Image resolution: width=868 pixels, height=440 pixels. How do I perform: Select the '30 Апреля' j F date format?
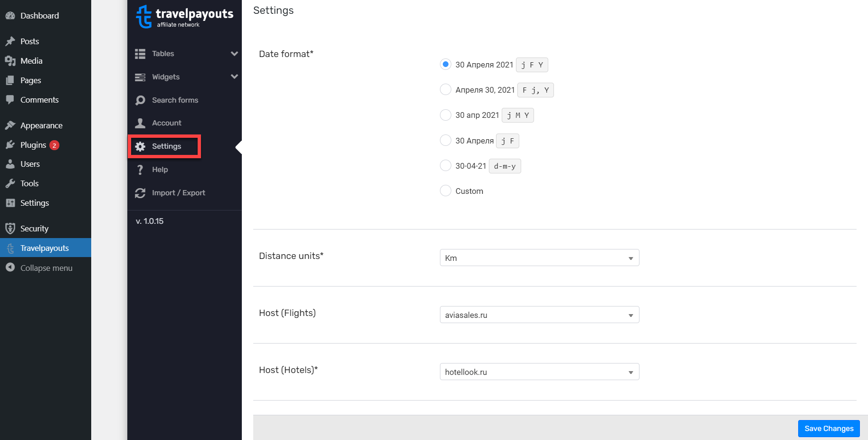click(x=446, y=140)
